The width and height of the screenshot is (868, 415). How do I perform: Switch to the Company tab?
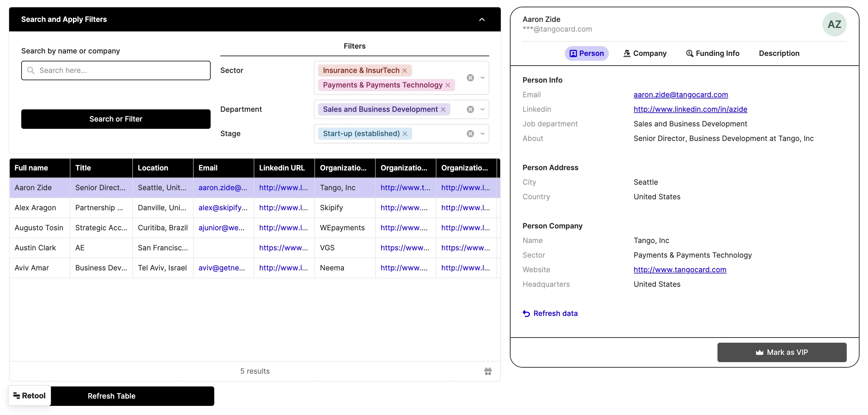pos(644,54)
